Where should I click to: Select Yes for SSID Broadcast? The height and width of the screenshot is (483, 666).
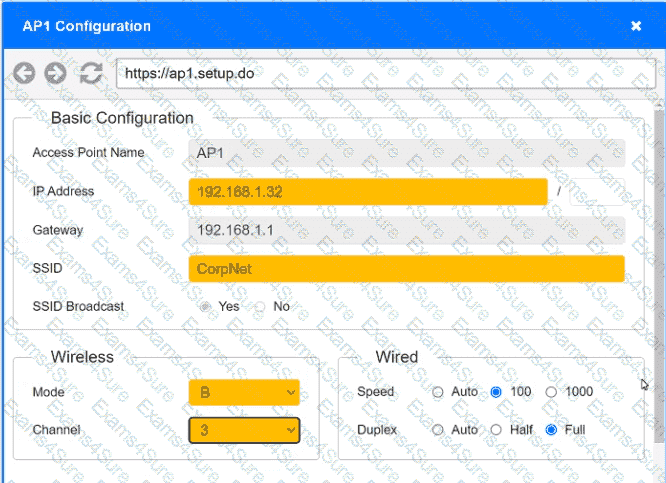tap(206, 307)
